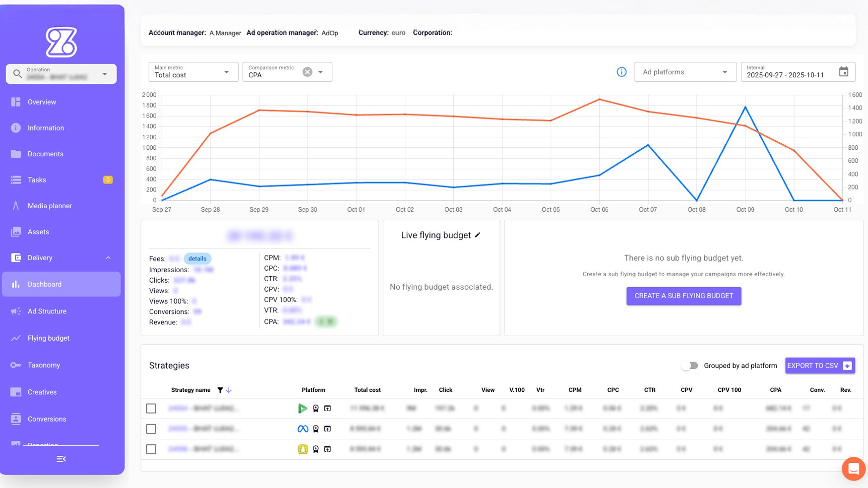Click the Creatives icon in the sidebar

point(16,392)
